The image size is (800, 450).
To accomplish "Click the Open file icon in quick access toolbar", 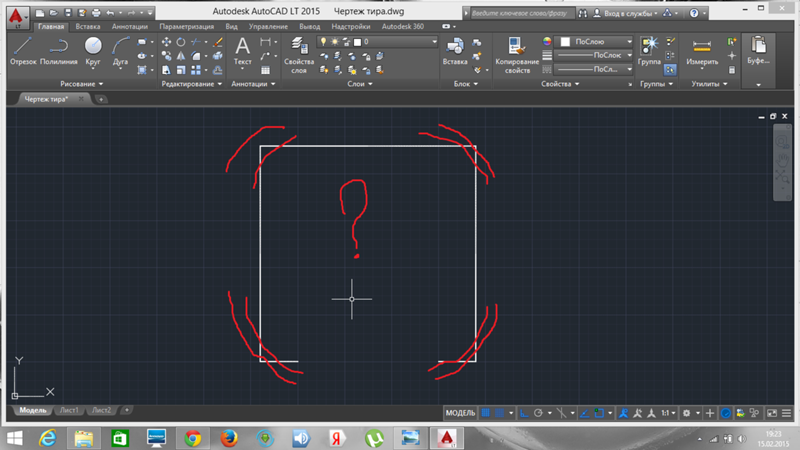I will tap(54, 13).
